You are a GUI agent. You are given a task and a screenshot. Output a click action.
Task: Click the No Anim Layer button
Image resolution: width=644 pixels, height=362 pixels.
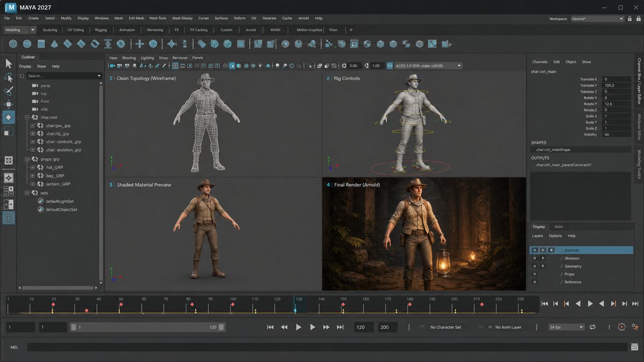(x=508, y=327)
